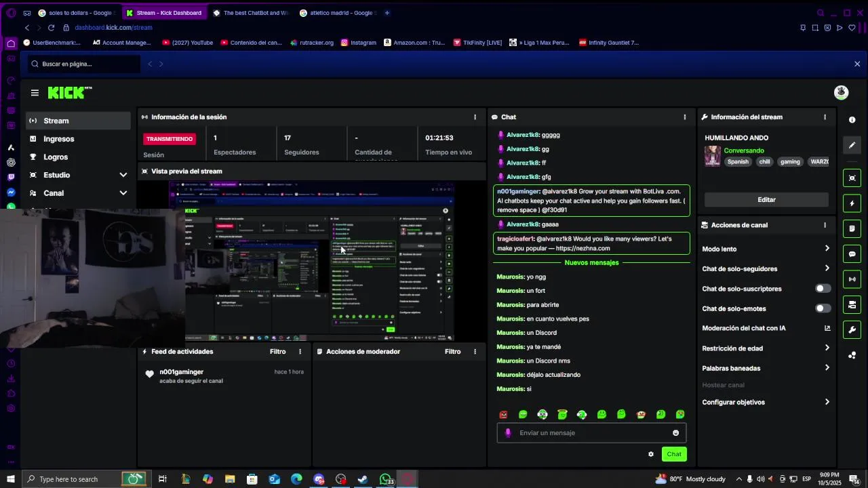Click the Buscar en página search field
The width and height of the screenshot is (868, 488).
pos(85,64)
